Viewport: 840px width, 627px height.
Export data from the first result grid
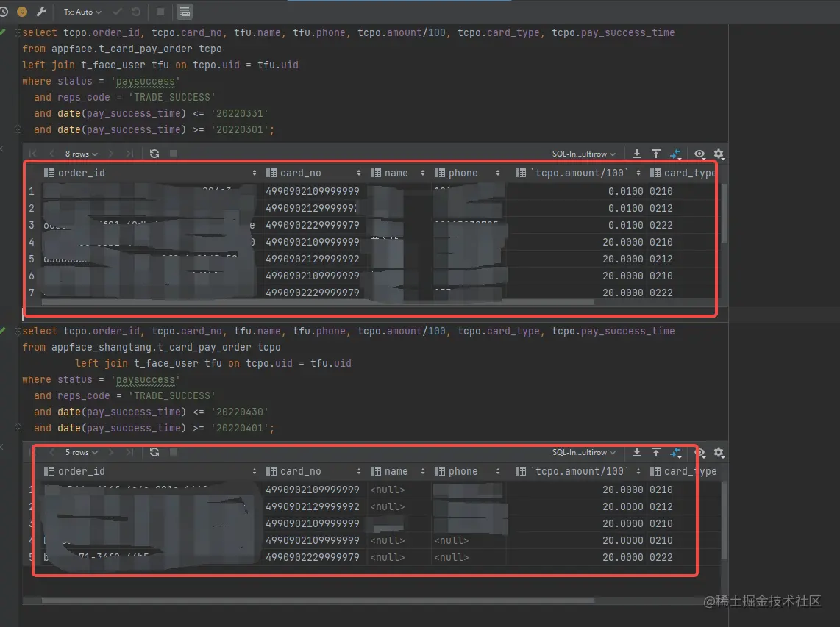point(636,154)
